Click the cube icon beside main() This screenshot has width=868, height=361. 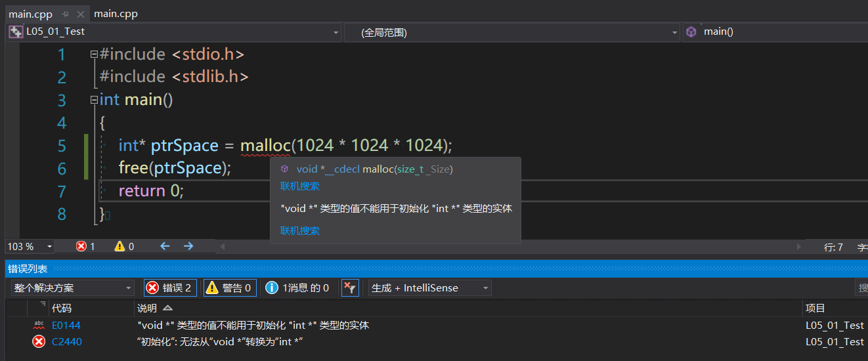pyautogui.click(x=691, y=32)
